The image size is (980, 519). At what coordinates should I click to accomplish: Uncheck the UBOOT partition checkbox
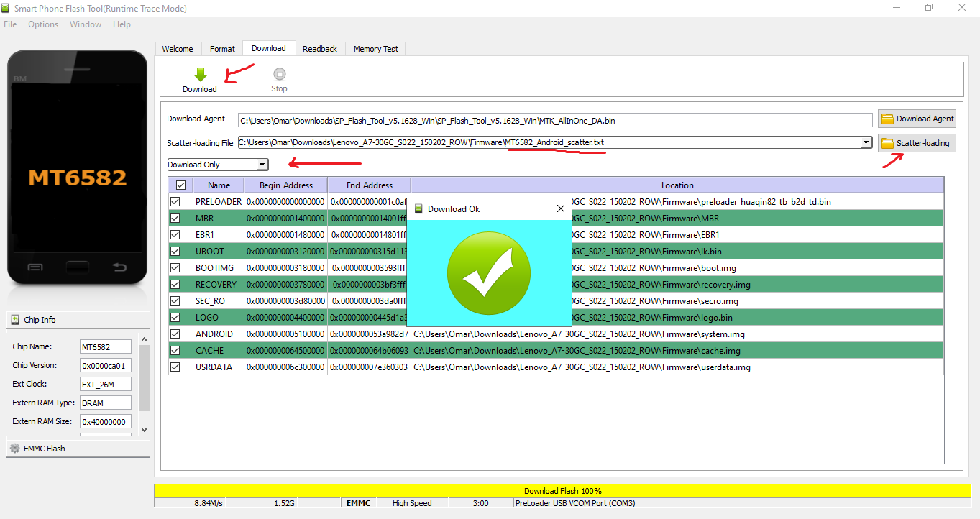coord(175,252)
